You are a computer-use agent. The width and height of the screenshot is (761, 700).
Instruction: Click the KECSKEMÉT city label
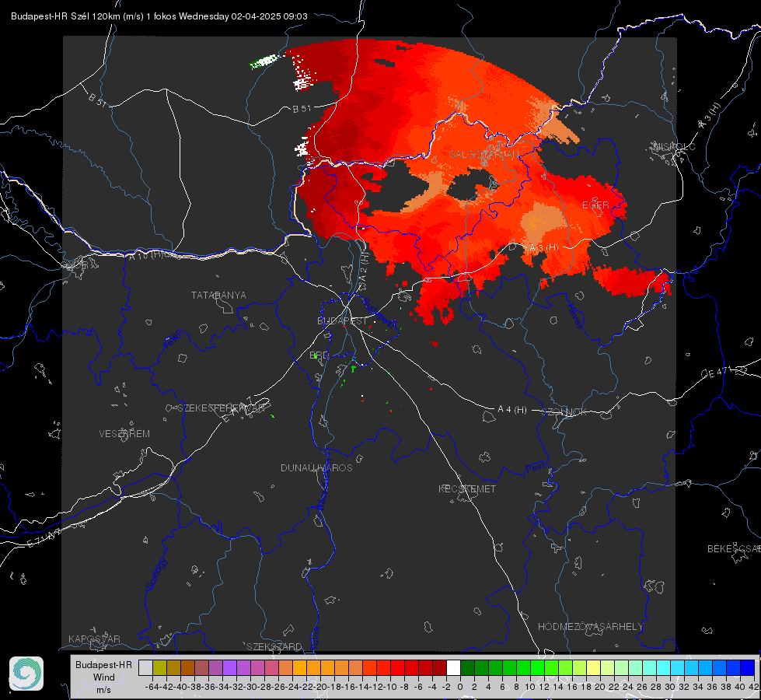click(467, 489)
